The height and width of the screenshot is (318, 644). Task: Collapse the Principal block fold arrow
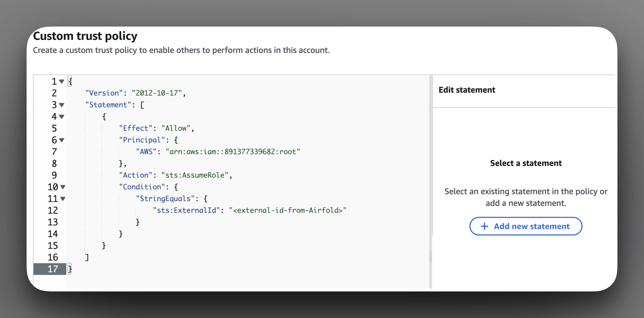(62, 140)
